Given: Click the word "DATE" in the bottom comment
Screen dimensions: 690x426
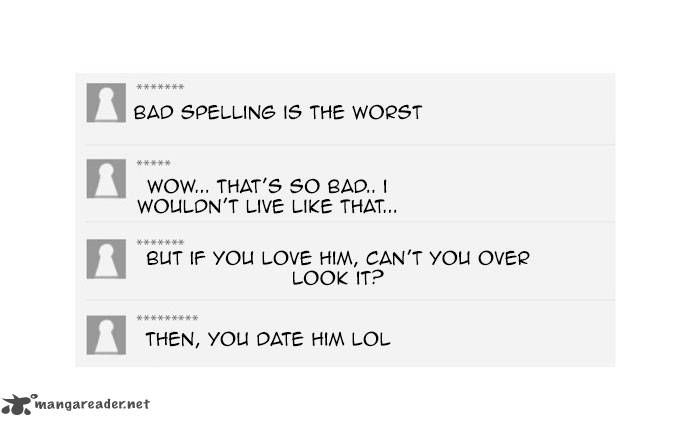Looking at the screenshot, I should [x=287, y=339].
